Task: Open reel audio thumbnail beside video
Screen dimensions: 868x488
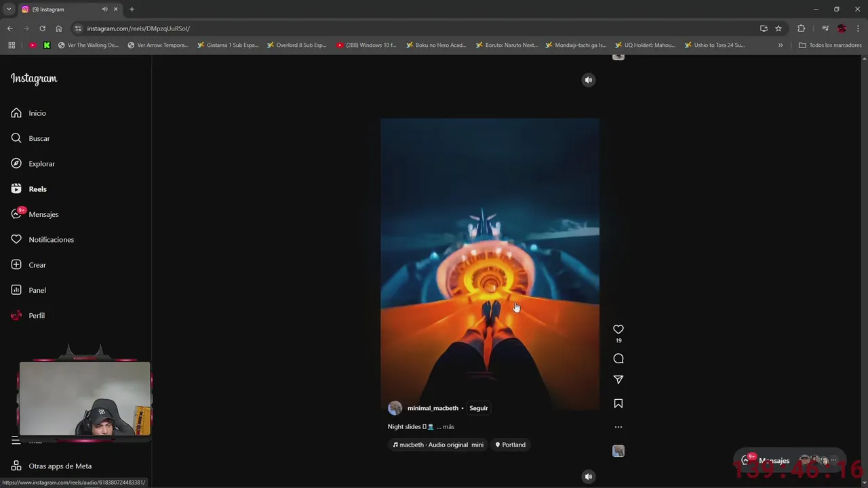Action: pyautogui.click(x=618, y=451)
